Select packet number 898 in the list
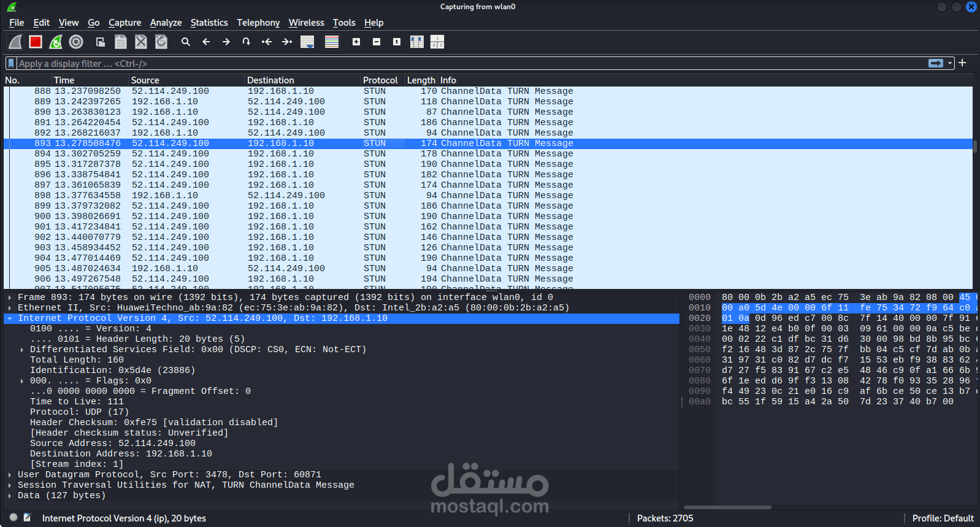This screenshot has width=980, height=527. pyautogui.click(x=488, y=196)
